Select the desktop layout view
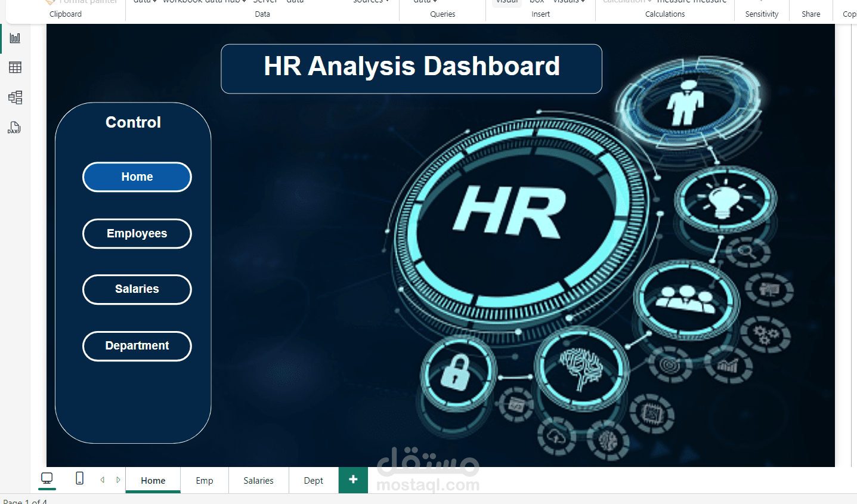 pos(47,479)
